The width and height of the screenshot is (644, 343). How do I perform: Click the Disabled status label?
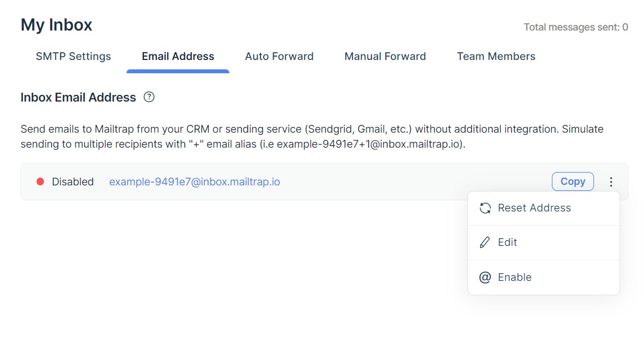[x=73, y=181]
